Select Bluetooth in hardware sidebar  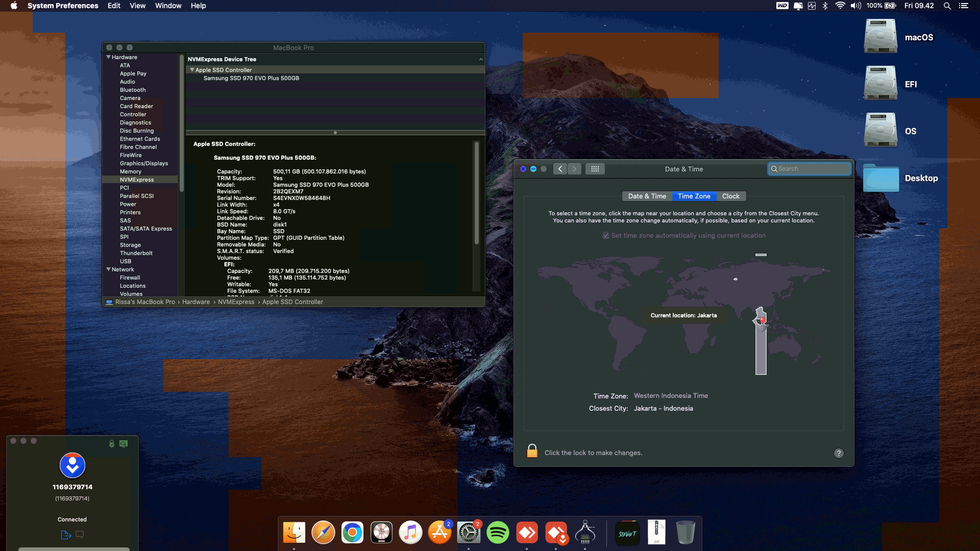pos(132,90)
